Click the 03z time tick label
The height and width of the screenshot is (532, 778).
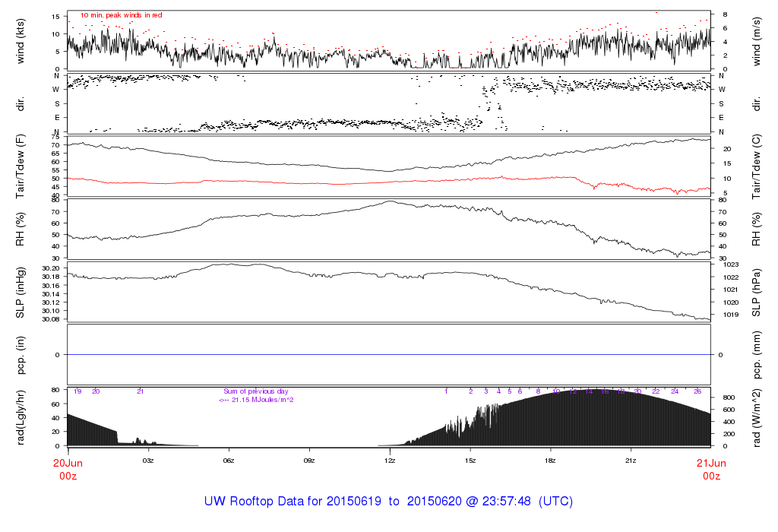148,461
